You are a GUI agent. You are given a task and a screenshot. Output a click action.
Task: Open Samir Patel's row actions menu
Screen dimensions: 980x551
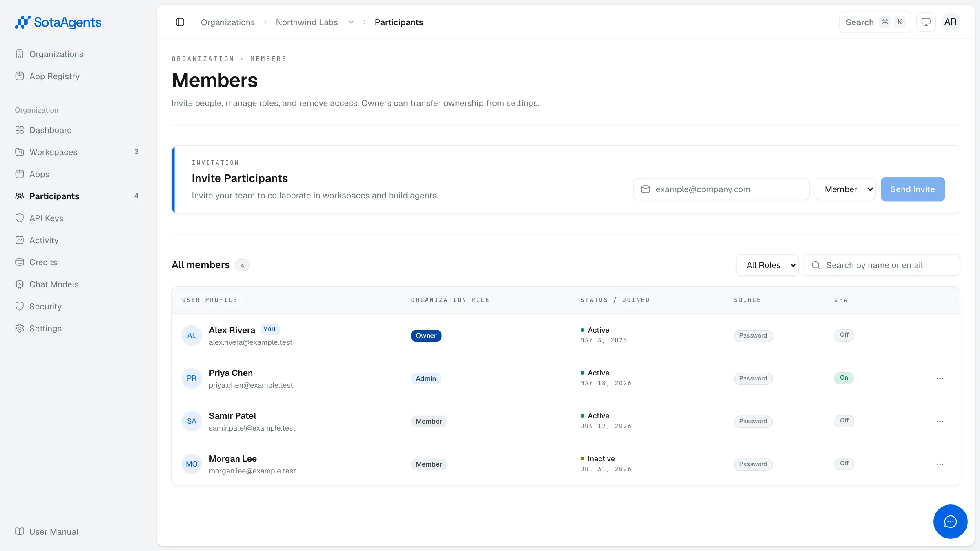point(940,421)
